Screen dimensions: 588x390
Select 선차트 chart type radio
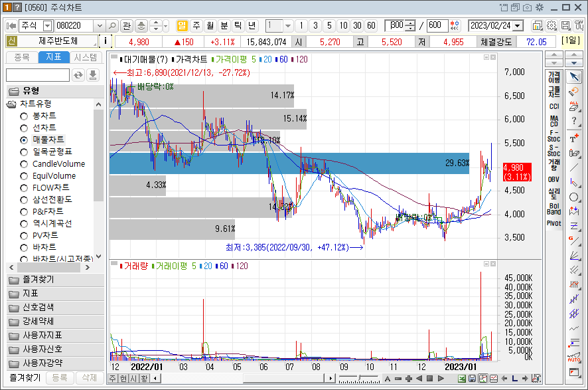click(x=24, y=128)
